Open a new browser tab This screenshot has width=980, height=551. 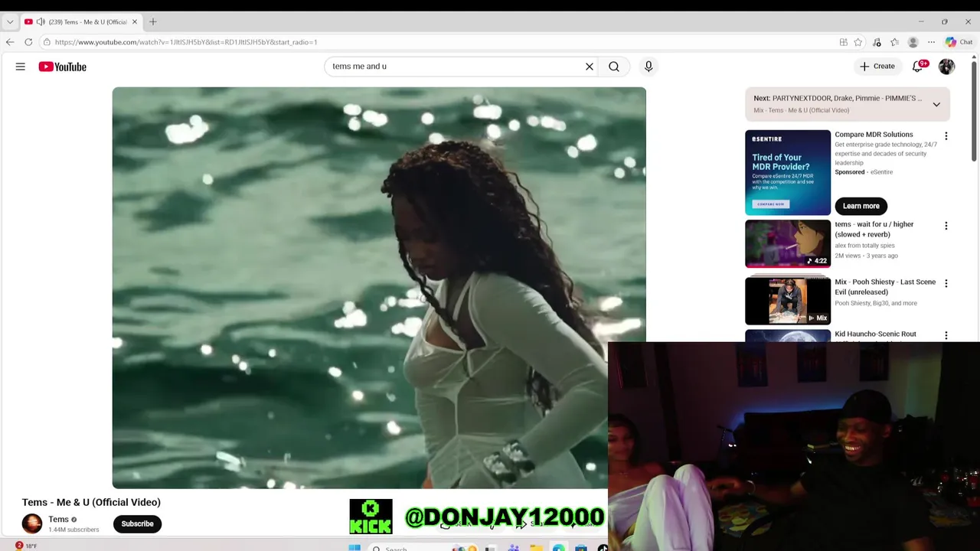153,21
